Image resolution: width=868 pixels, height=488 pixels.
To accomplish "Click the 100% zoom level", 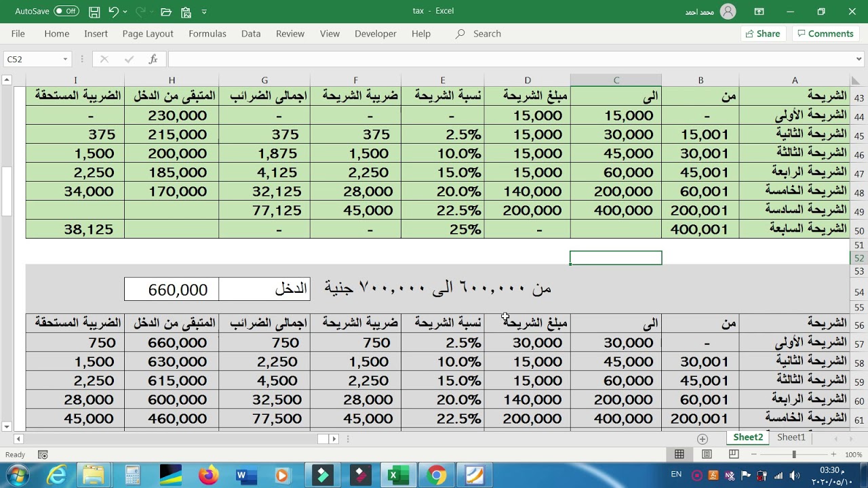I will 853,455.
